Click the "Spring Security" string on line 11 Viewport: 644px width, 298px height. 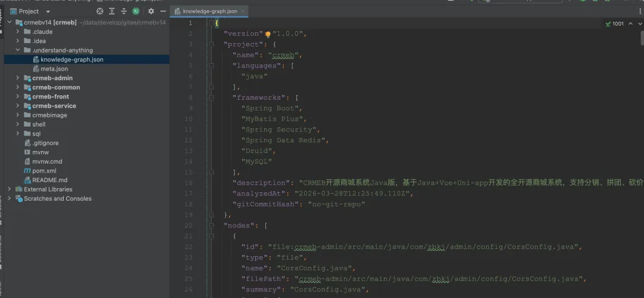[278, 130]
